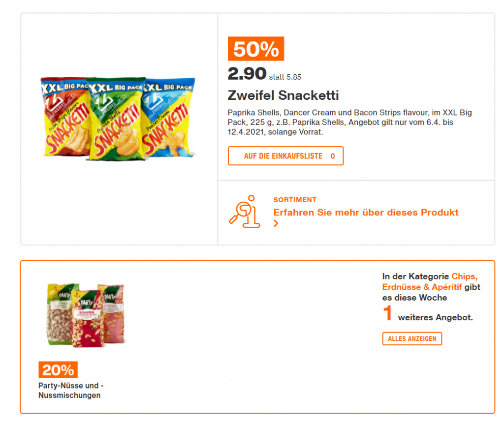Click the large orange number 1
Screen dimensions: 504x424
tap(388, 314)
